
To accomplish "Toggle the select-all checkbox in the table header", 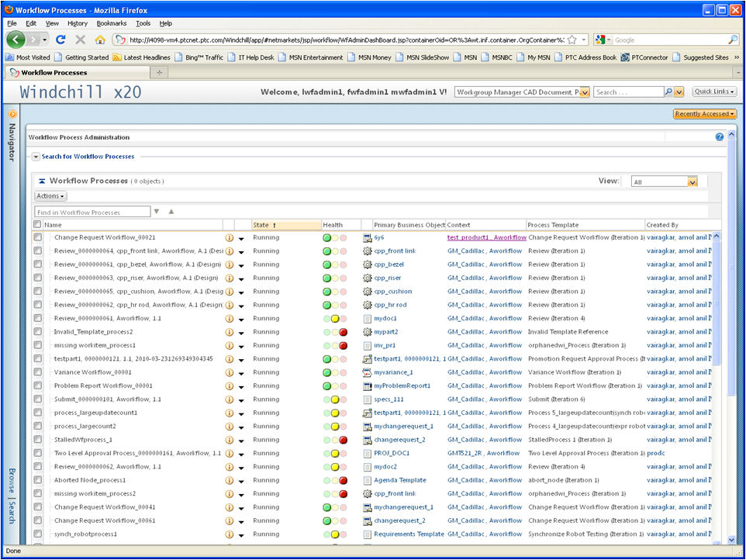I will click(x=36, y=223).
